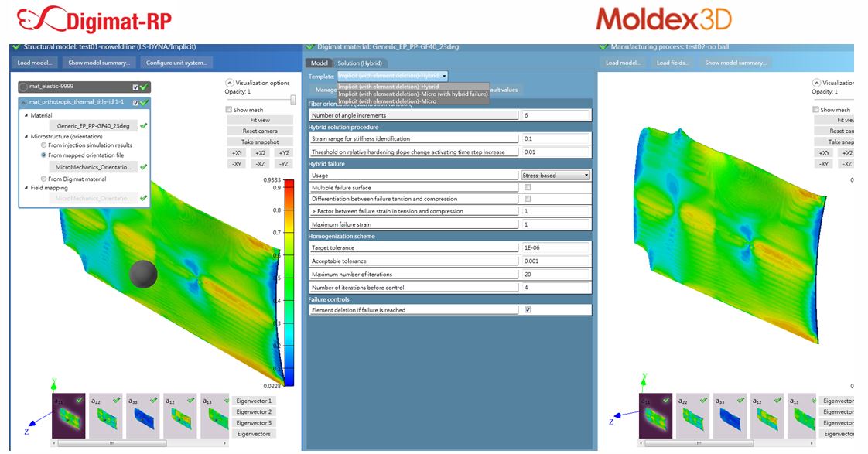
Task: Choose Implicit (with element deletion)-Hybrid template
Action: point(413,87)
